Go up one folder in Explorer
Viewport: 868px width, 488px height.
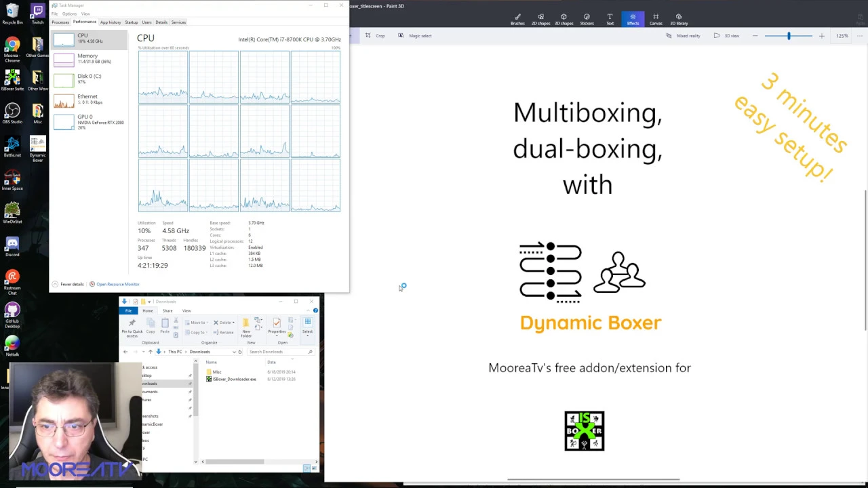(150, 352)
